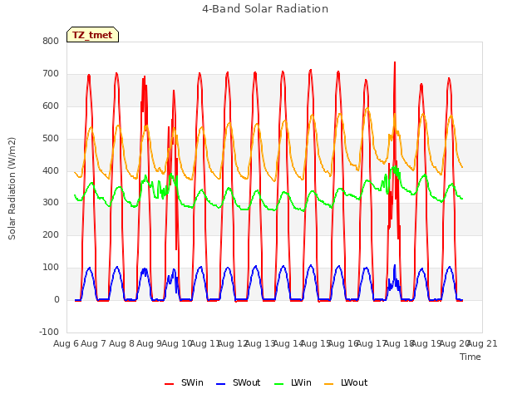This screenshot has height=399, width=532.
Task: Click the 100 y-axis tick label
Action: [x=51, y=268]
